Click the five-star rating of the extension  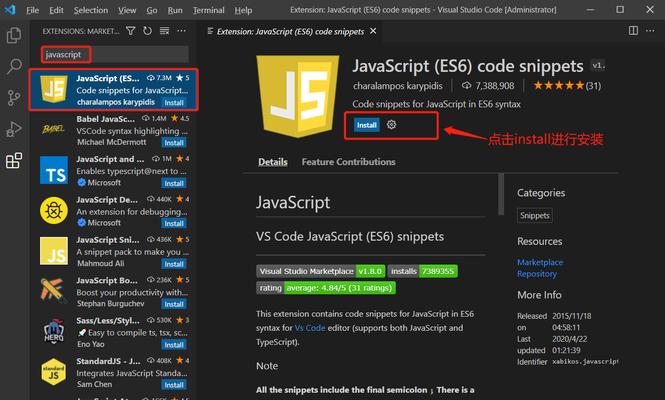click(x=559, y=86)
